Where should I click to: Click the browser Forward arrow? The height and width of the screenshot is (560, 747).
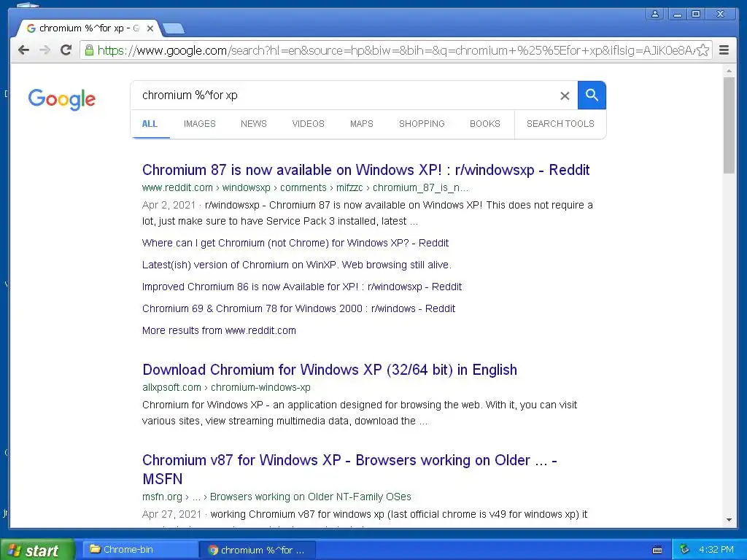click(44, 50)
